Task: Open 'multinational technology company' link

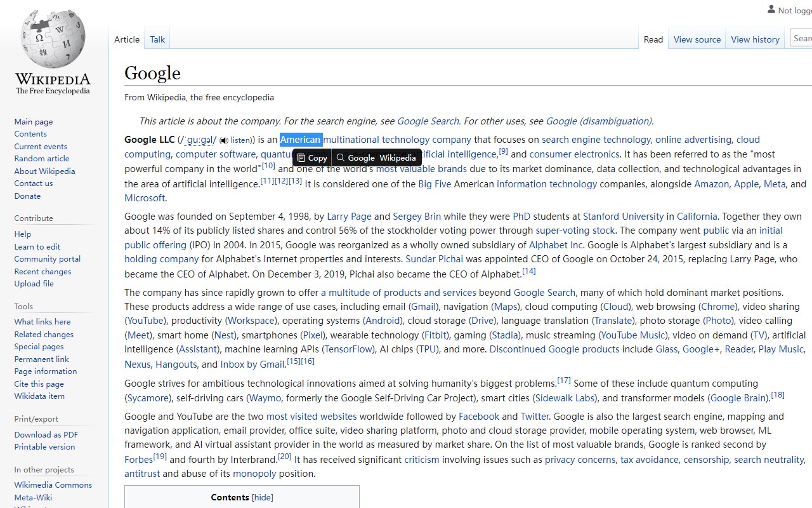Action: [x=397, y=140]
